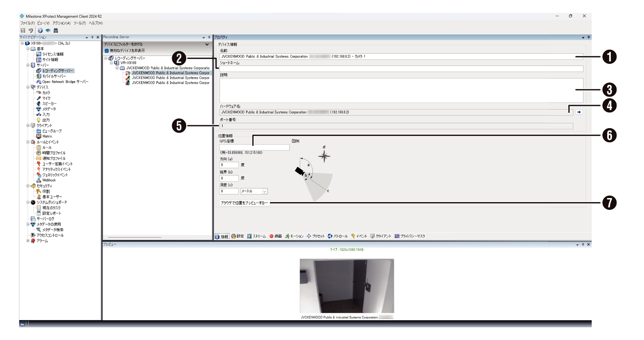Collapse the デバイスにフィルターをかける filter section
The image size is (644, 340).
point(207,44)
